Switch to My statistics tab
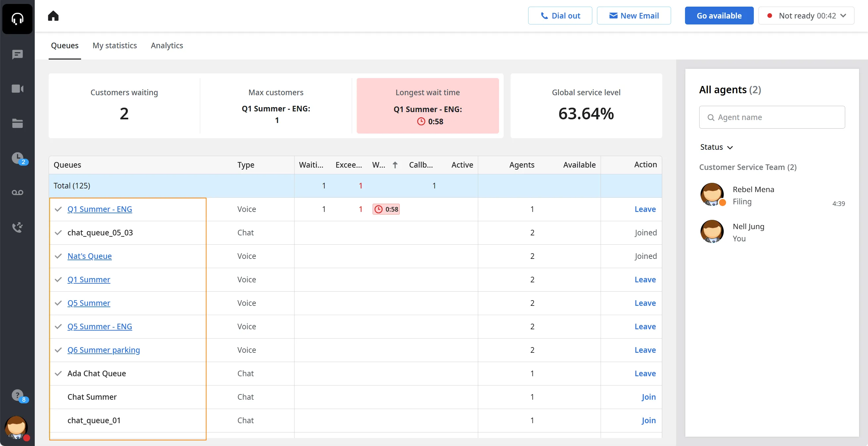868x446 pixels. click(x=114, y=45)
